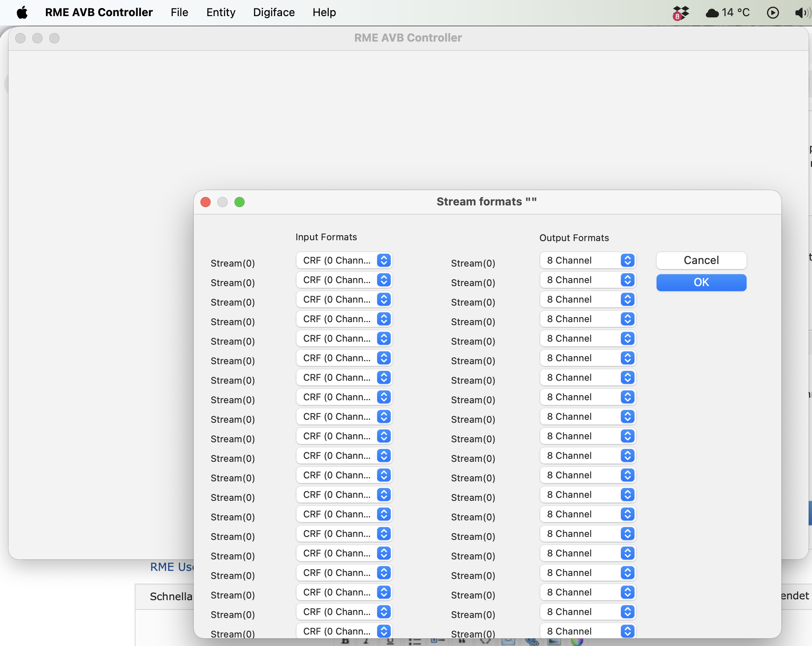Click the 14 °C temperature in menu bar
The image size is (812, 646).
pos(736,13)
